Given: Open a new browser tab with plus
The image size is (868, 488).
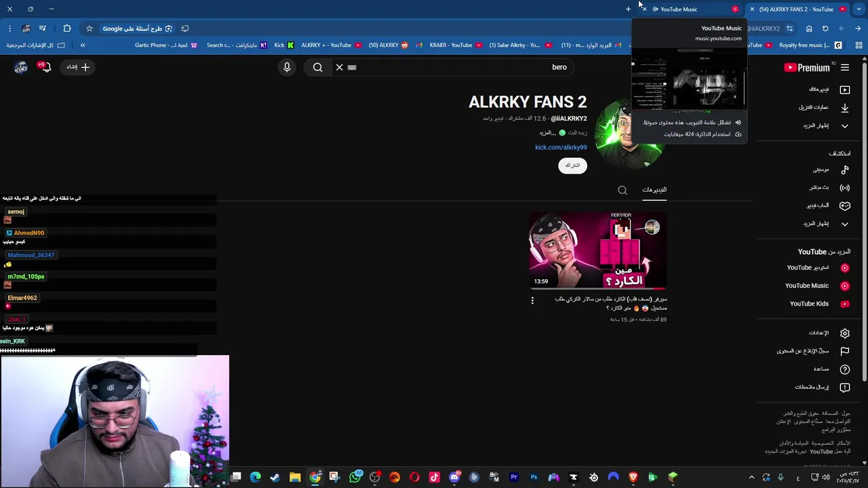Looking at the screenshot, I should (628, 9).
